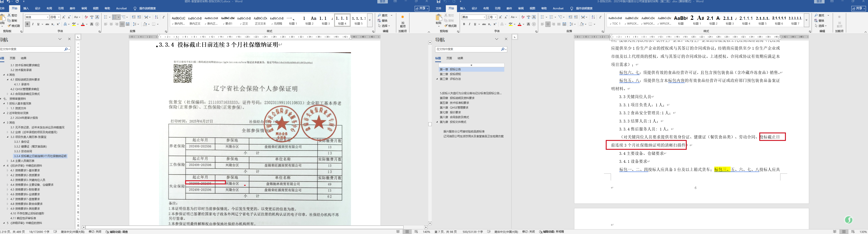The width and height of the screenshot is (868, 234).
Task: Open the 宋体 font name dropdown
Action: click(x=48, y=17)
